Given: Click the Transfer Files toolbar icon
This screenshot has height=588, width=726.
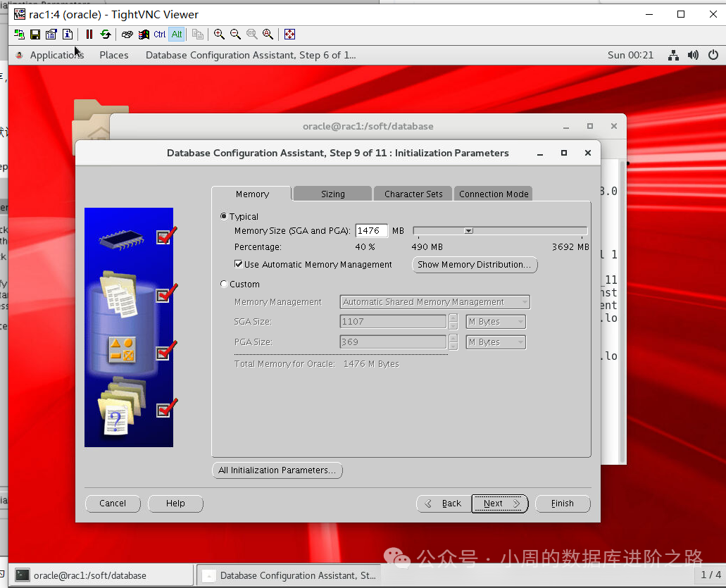Looking at the screenshot, I should pos(198,35).
